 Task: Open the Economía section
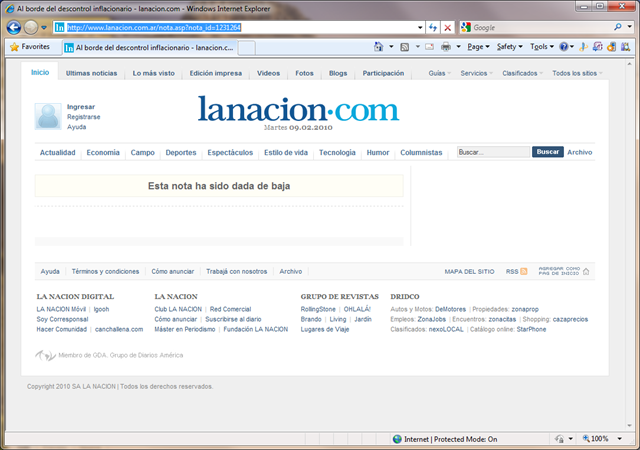pyautogui.click(x=103, y=152)
